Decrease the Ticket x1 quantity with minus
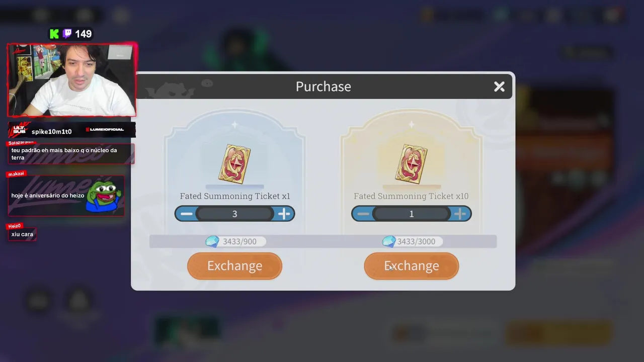Image resolution: width=644 pixels, height=362 pixels. coord(187,214)
